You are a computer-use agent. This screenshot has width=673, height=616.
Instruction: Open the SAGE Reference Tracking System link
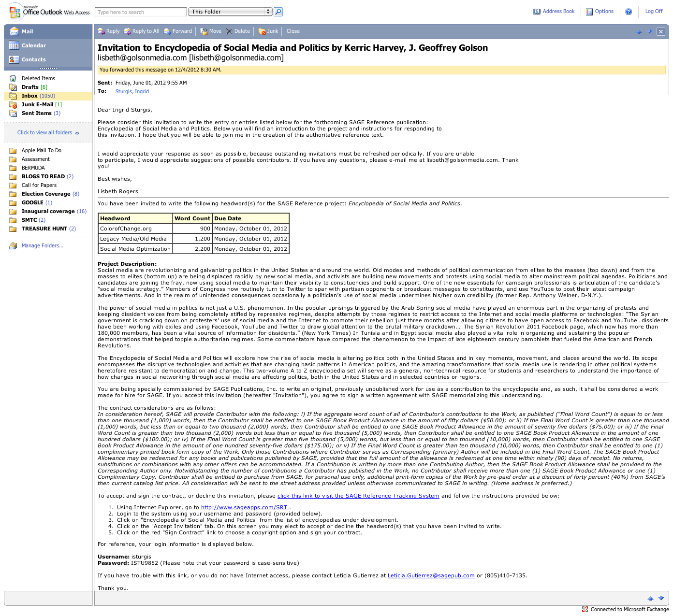358,496
